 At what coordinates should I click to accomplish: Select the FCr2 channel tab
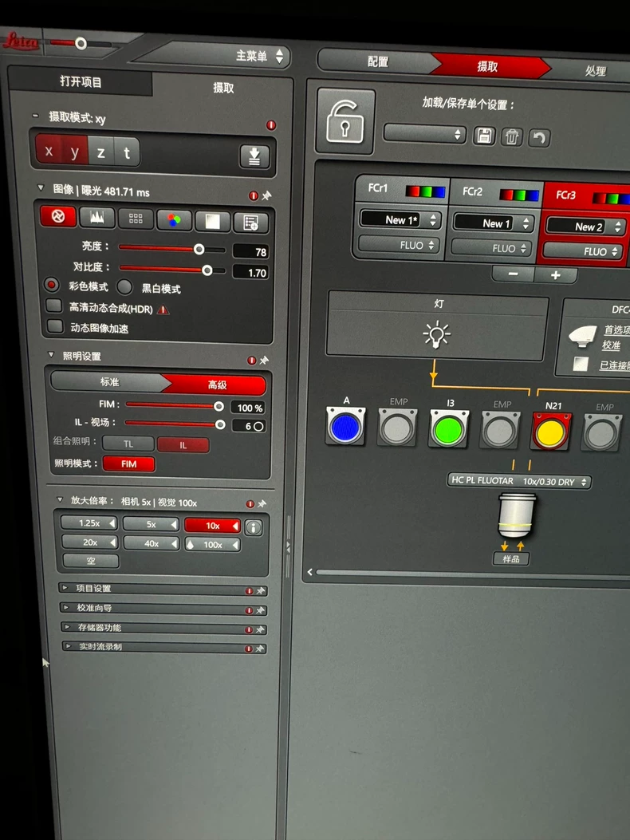click(x=496, y=193)
